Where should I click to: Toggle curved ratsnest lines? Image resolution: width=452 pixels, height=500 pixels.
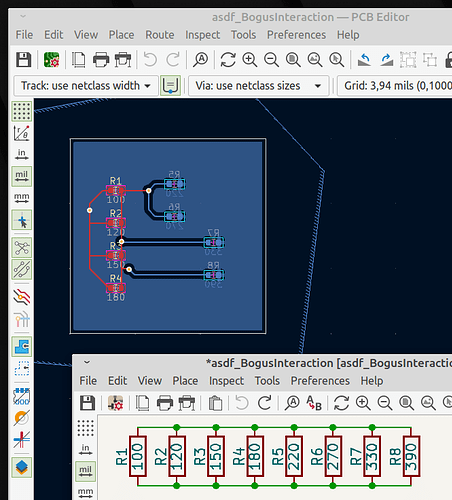click(22, 269)
